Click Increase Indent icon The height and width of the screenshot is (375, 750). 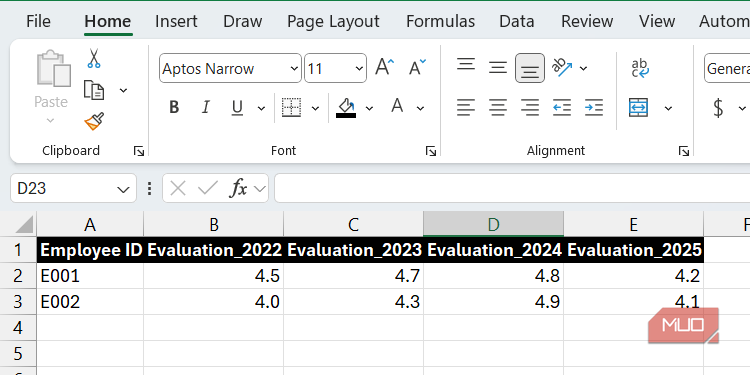click(594, 108)
